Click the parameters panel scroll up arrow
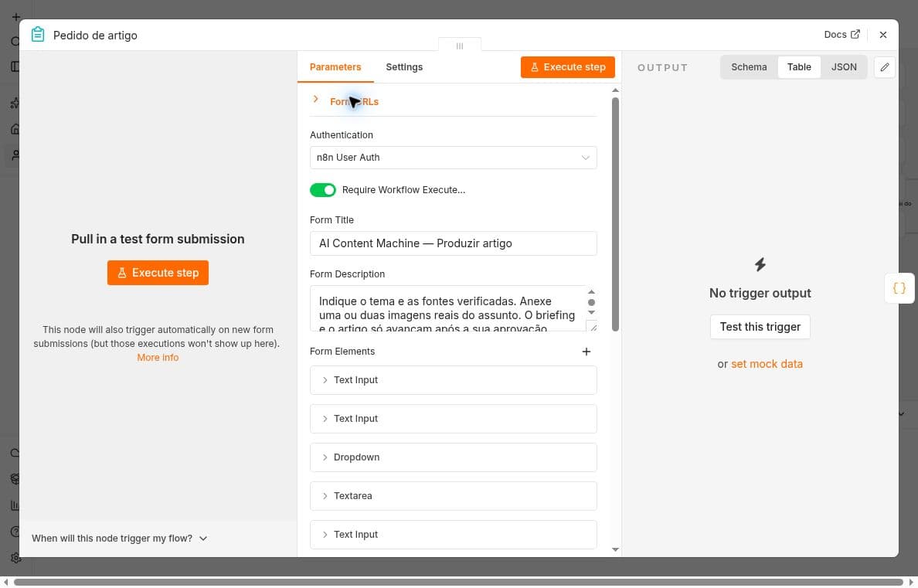This screenshot has width=918, height=588. [x=615, y=90]
